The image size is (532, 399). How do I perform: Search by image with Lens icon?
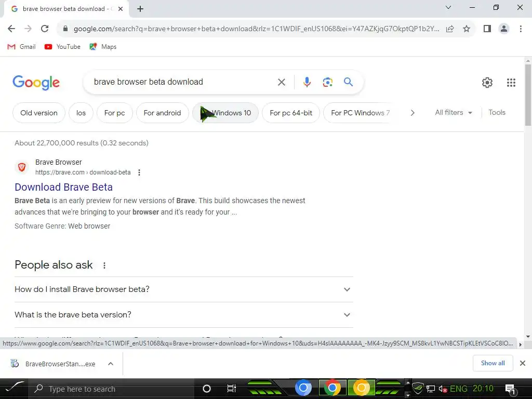coord(327,82)
